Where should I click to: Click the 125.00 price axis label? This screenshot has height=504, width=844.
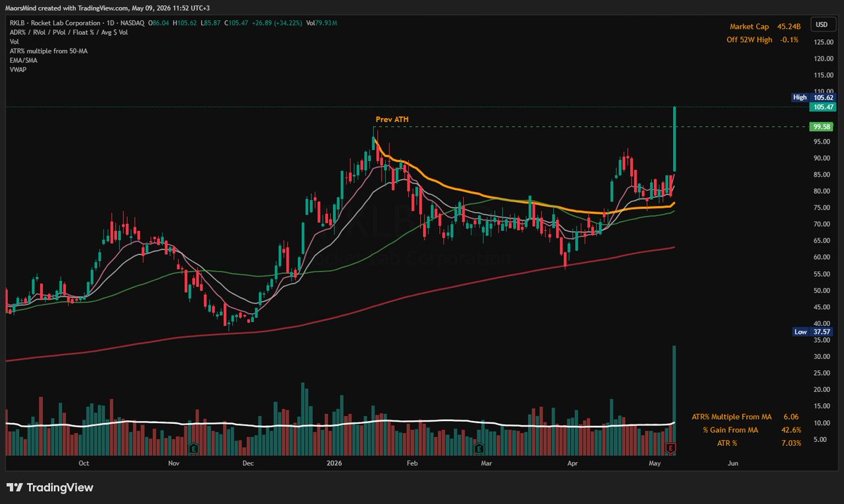point(823,42)
